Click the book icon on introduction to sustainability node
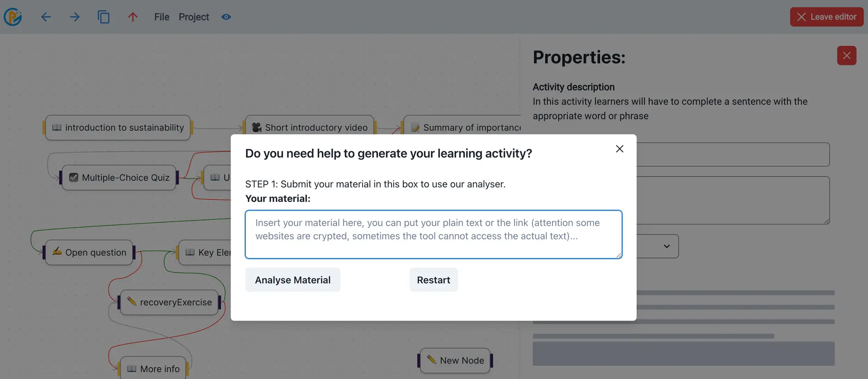The width and height of the screenshot is (868, 379). click(x=56, y=128)
